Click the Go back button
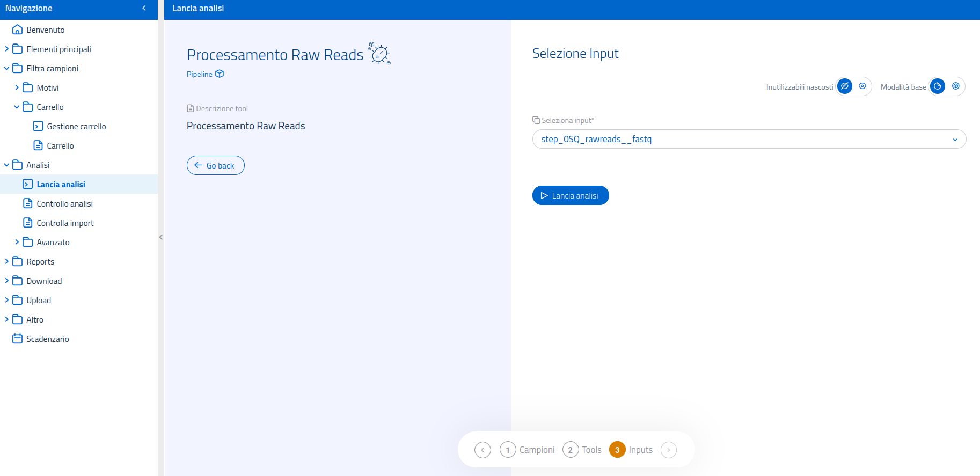The image size is (980, 476). pyautogui.click(x=215, y=165)
